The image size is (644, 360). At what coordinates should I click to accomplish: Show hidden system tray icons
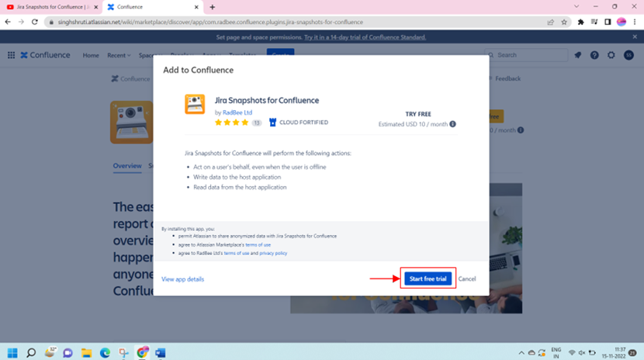click(x=521, y=352)
